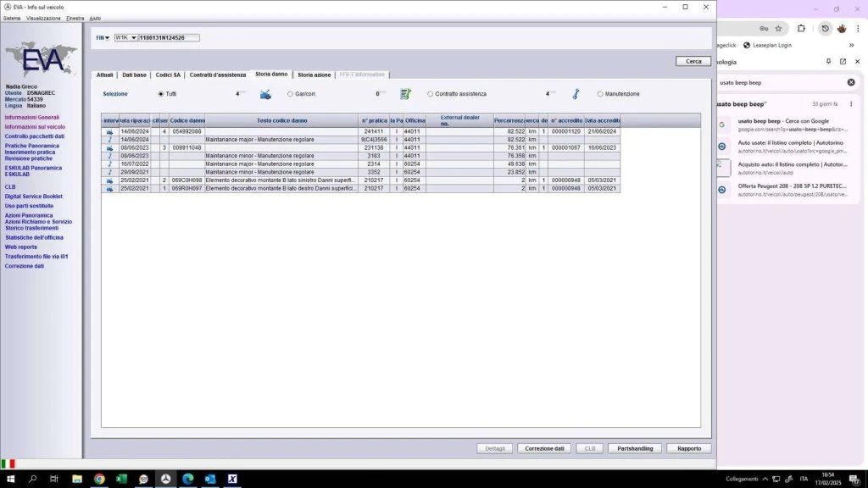Click the wrench icon in row 16/07/2022
Screen dimensions: 868x488
tap(109, 164)
